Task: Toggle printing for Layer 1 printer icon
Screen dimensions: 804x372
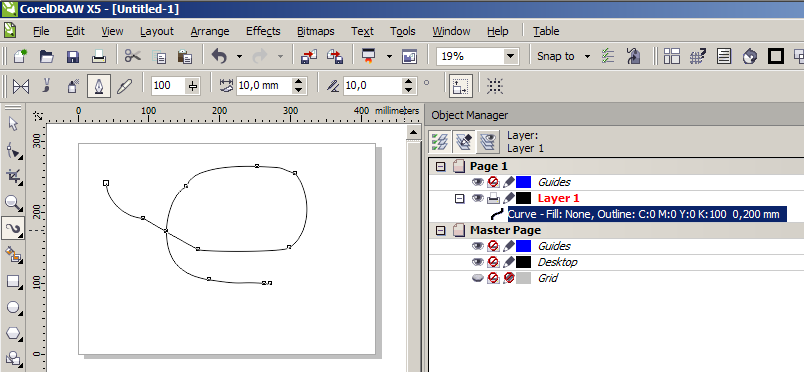Action: coord(493,198)
